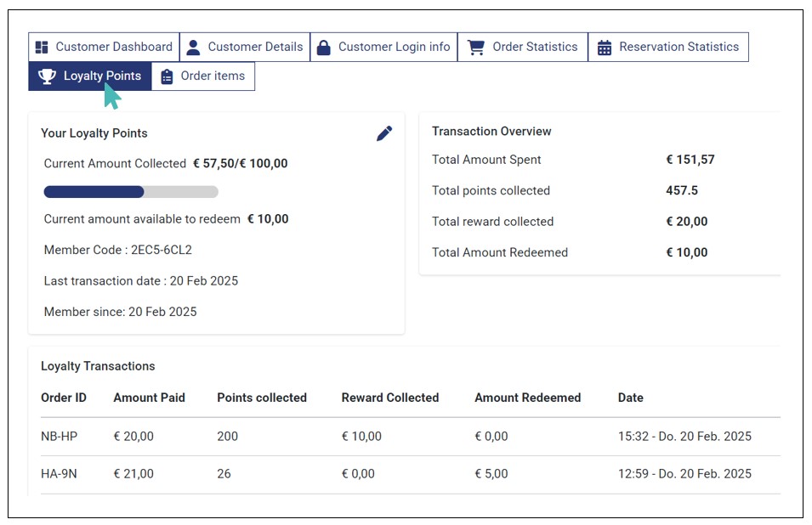Click the € 151,57 total amount spent

(690, 160)
